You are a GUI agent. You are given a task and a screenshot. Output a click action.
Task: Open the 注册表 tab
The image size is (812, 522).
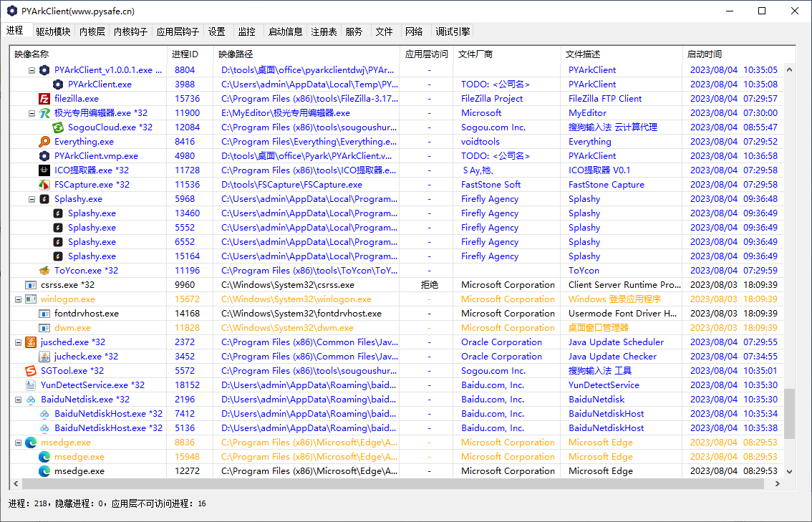(x=324, y=32)
